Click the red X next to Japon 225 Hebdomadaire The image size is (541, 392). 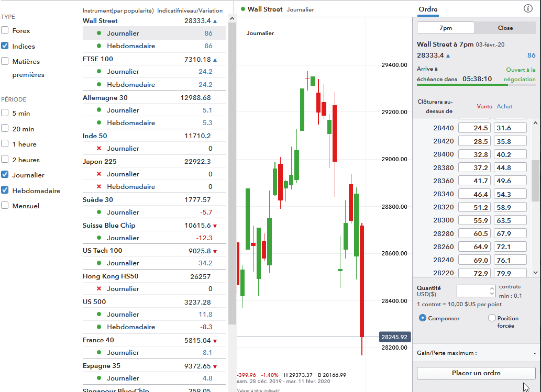99,186
